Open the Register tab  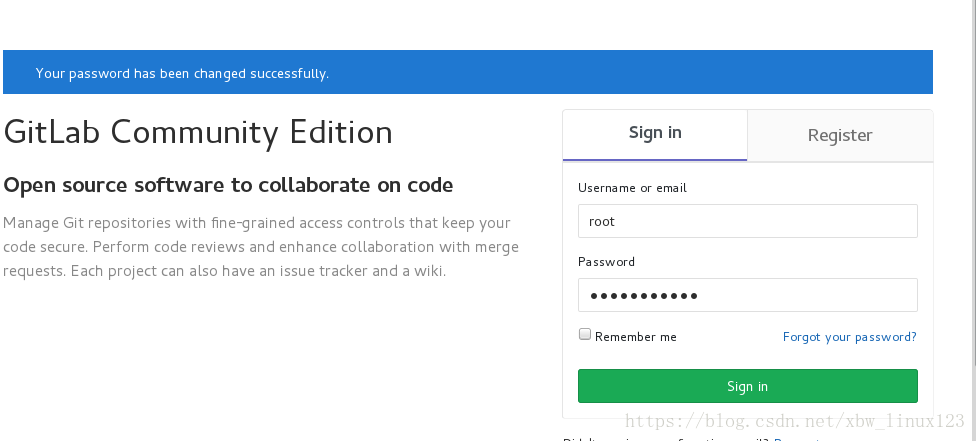click(840, 135)
